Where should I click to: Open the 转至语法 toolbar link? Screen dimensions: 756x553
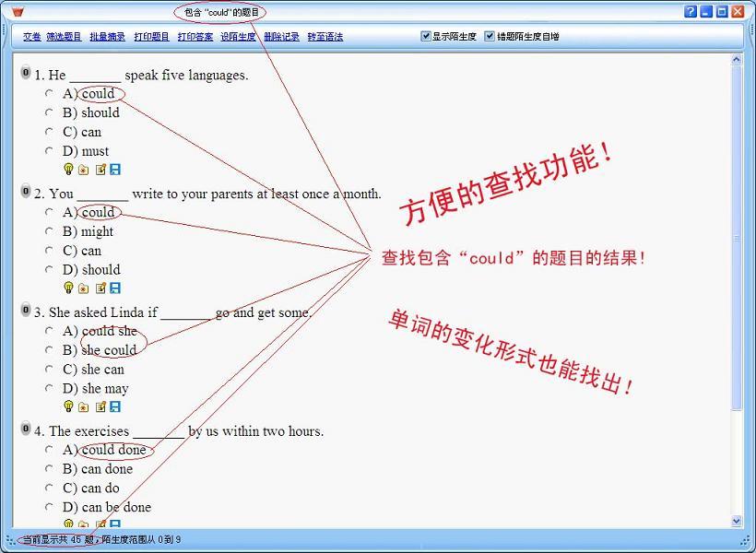click(x=325, y=37)
